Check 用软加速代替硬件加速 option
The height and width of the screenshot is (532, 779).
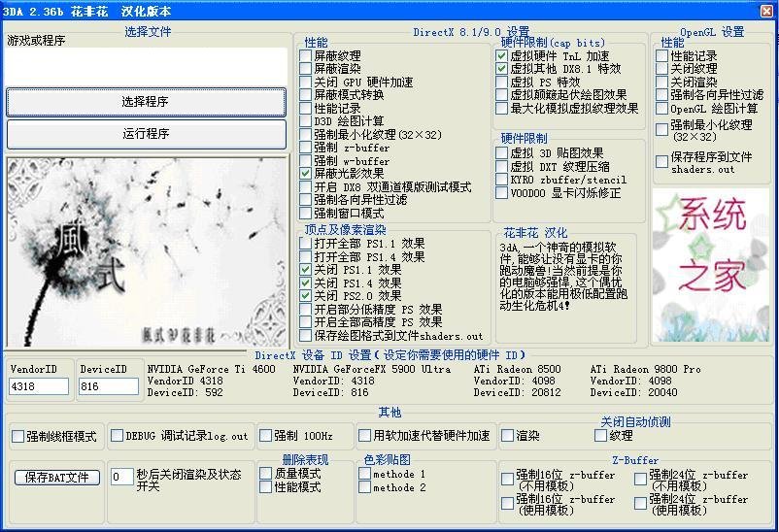pos(365,436)
